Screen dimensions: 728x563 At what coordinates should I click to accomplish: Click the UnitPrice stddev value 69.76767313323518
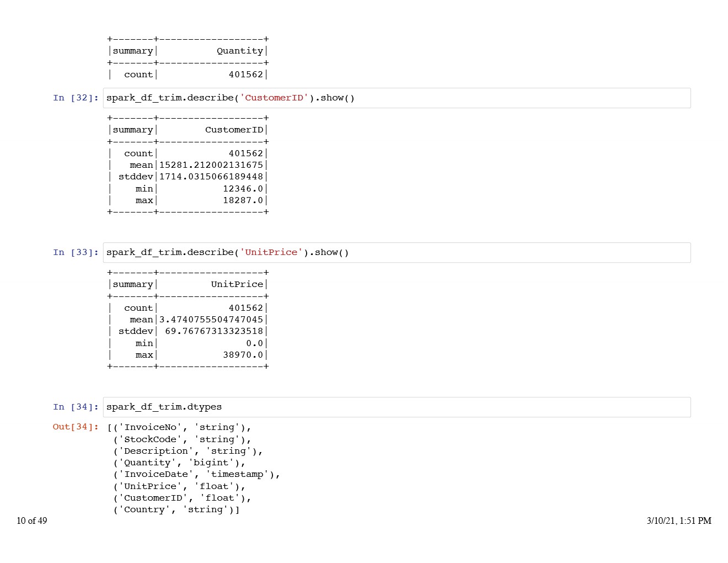pyautogui.click(x=214, y=331)
